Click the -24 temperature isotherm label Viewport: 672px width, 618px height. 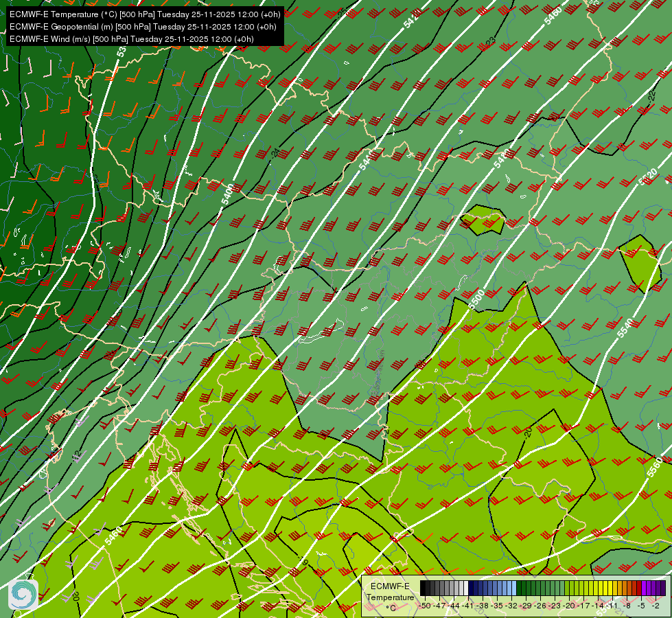[x=275, y=154]
